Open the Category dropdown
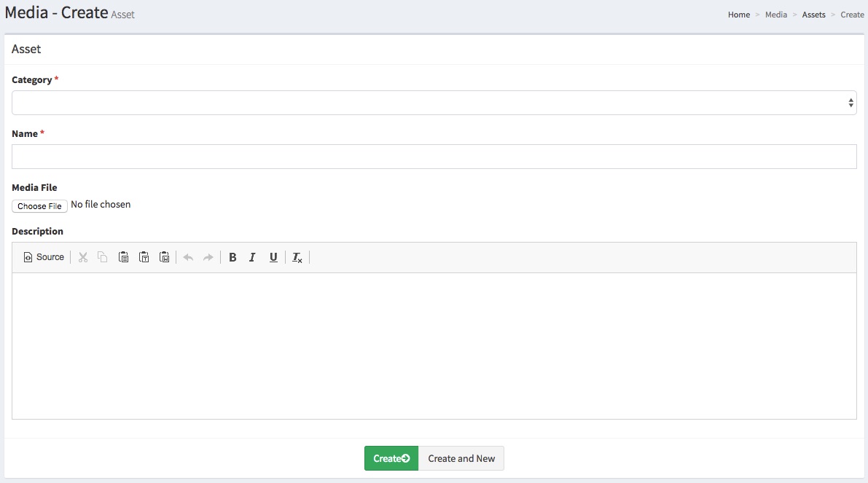868x483 pixels. point(434,103)
